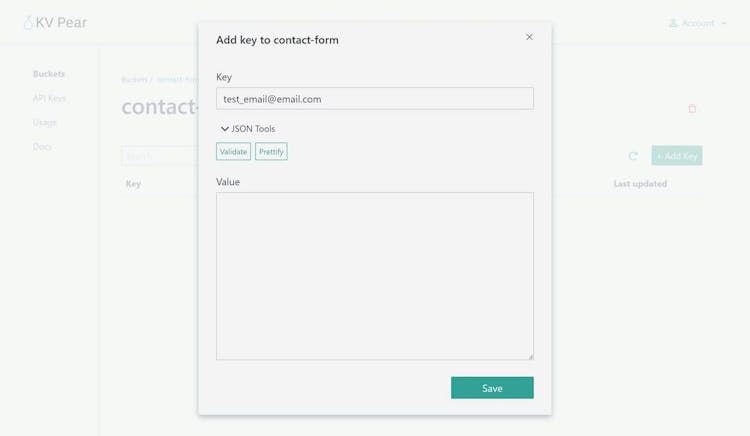750x436 pixels.
Task: Click the + Add Key button
Action: coord(677,156)
